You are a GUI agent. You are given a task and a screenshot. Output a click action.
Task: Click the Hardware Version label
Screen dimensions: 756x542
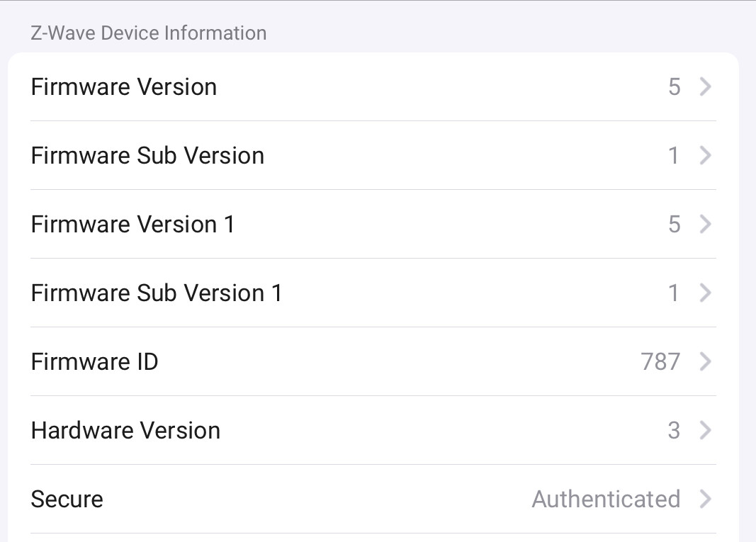coord(125,431)
